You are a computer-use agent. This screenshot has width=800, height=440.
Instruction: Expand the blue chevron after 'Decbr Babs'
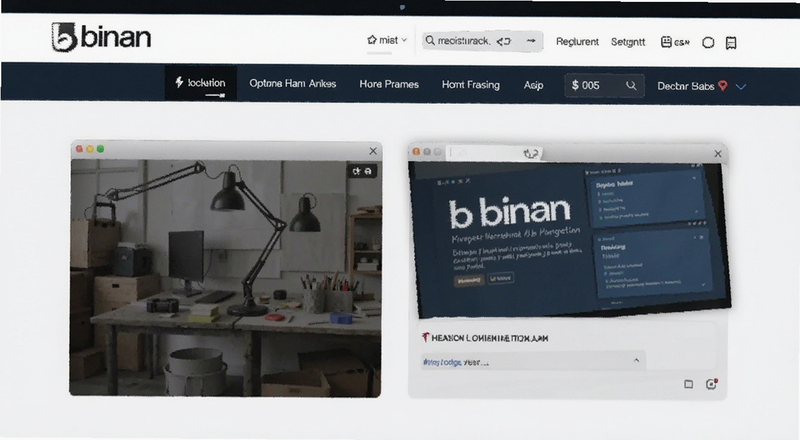(741, 87)
